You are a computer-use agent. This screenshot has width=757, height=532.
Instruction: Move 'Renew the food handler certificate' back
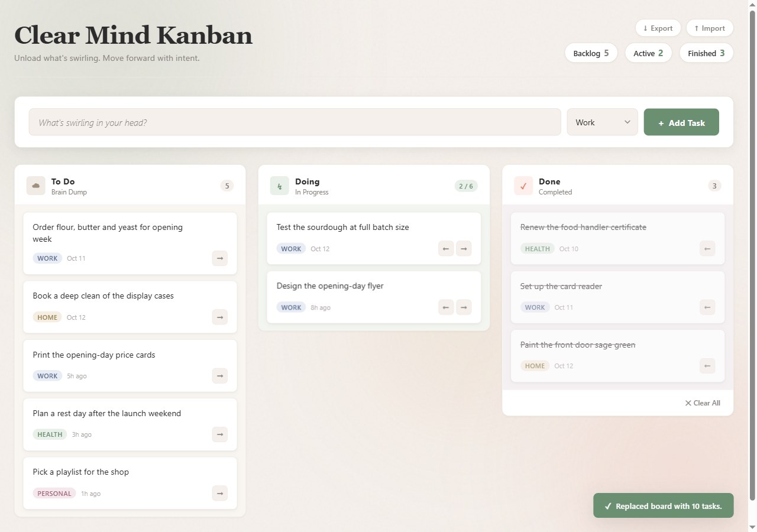coord(707,249)
